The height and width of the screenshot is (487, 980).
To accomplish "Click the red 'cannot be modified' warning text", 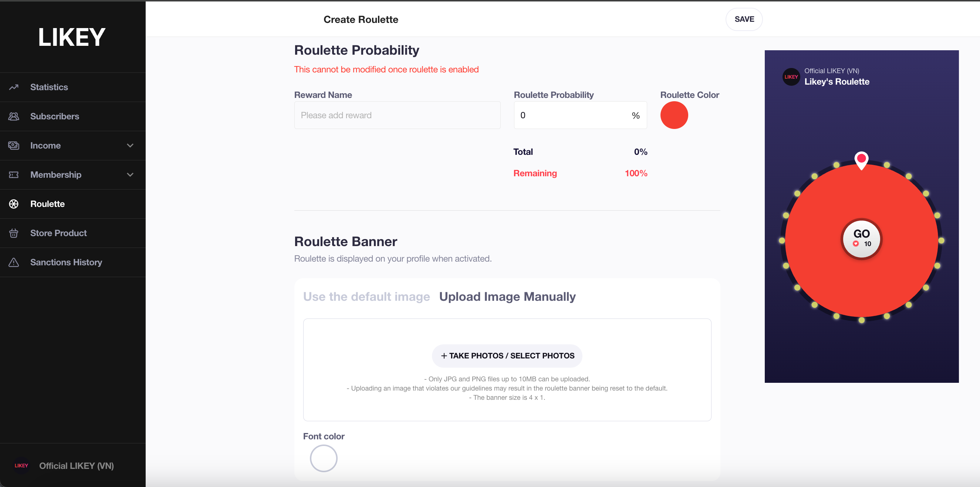I will click(x=386, y=69).
